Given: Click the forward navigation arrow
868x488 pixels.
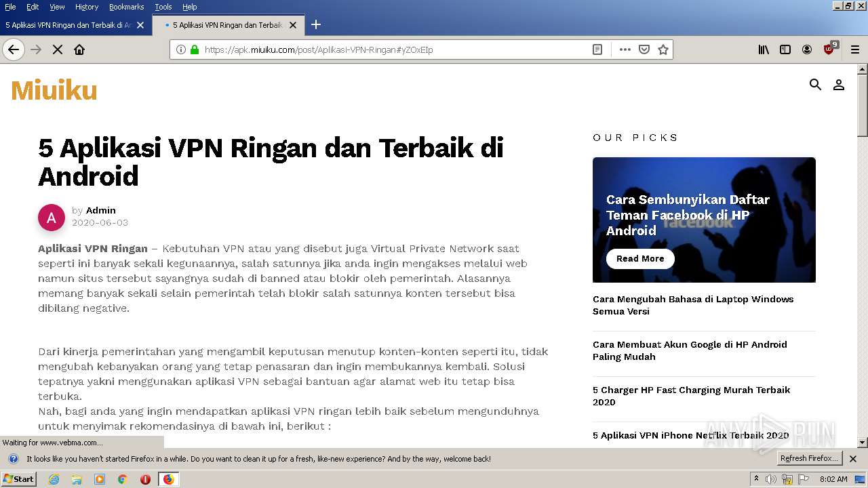Looking at the screenshot, I should click(36, 49).
